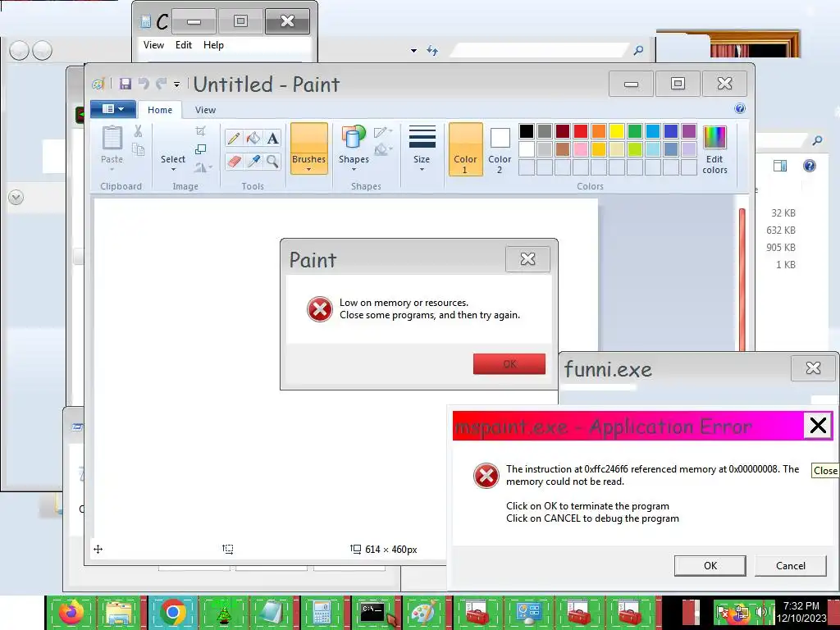Click the back arrow in left window
The image size is (840, 630).
20,51
